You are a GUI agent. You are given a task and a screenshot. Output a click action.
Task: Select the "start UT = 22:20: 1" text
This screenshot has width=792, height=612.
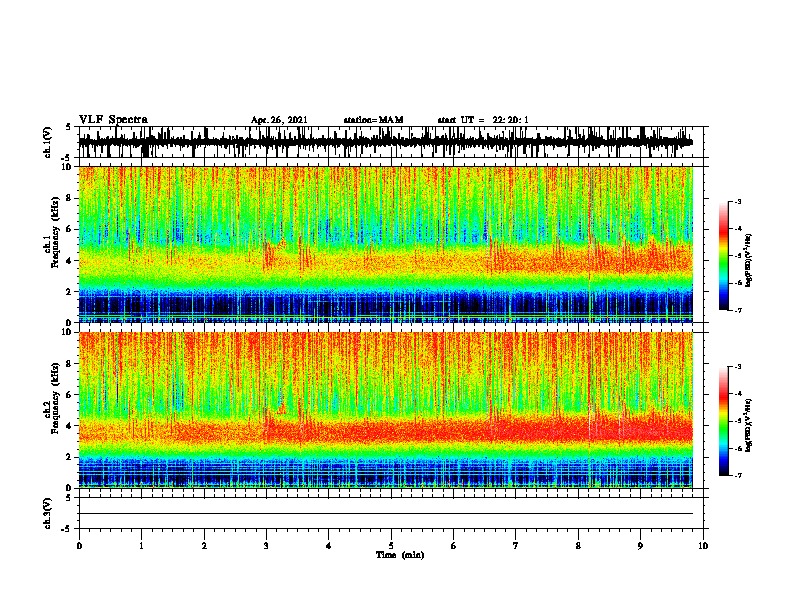[483, 120]
